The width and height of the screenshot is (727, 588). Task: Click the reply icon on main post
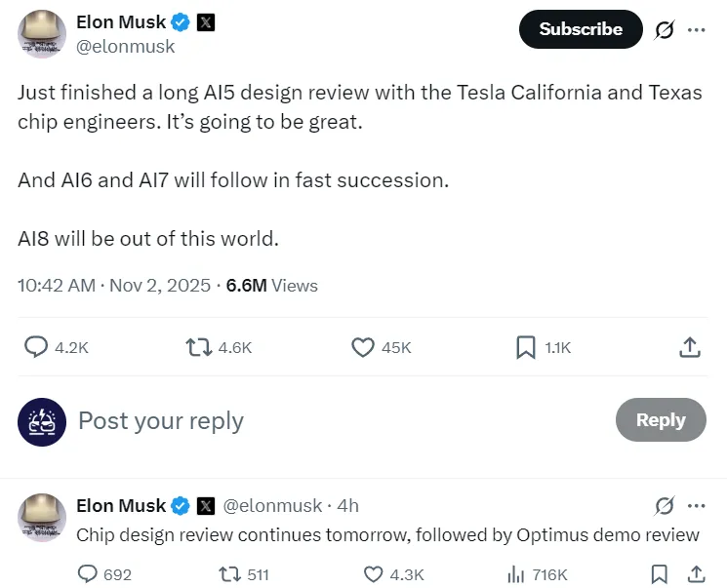coord(36,346)
